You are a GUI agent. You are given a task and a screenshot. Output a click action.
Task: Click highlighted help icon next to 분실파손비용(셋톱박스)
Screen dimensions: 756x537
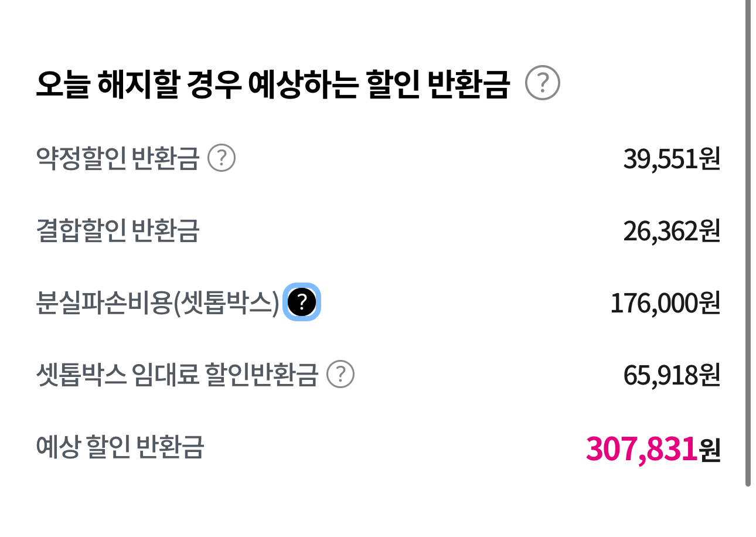pyautogui.click(x=302, y=302)
